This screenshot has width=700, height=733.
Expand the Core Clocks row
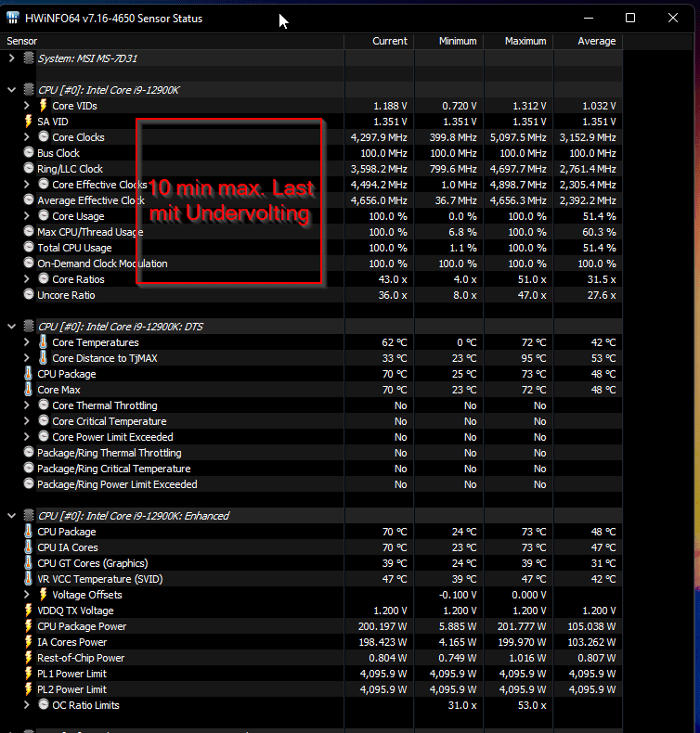coord(27,137)
